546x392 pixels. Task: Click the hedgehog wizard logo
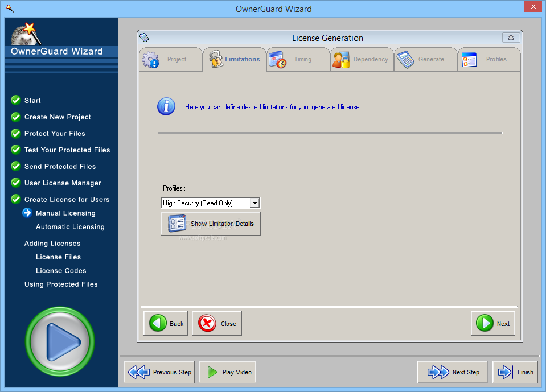coord(26,34)
